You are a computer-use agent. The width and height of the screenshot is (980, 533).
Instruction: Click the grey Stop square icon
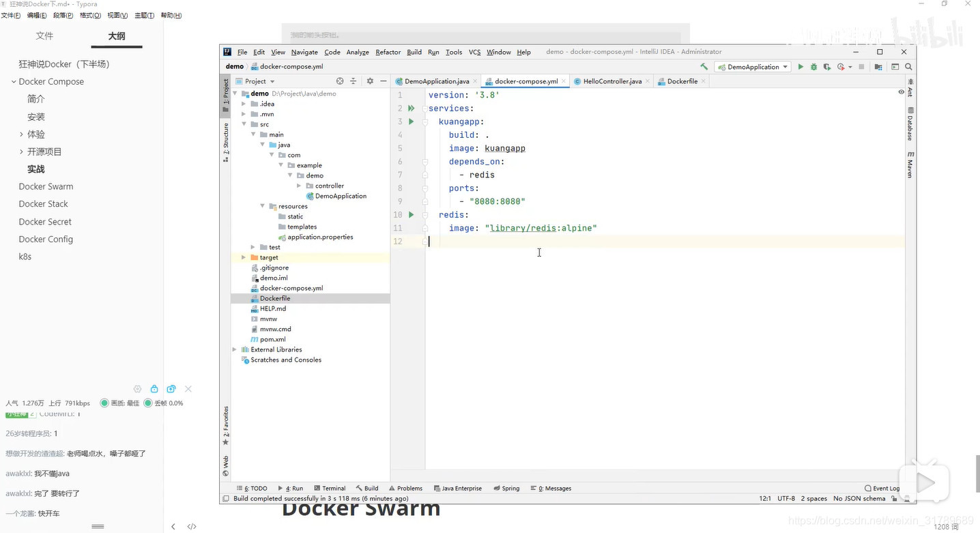861,67
